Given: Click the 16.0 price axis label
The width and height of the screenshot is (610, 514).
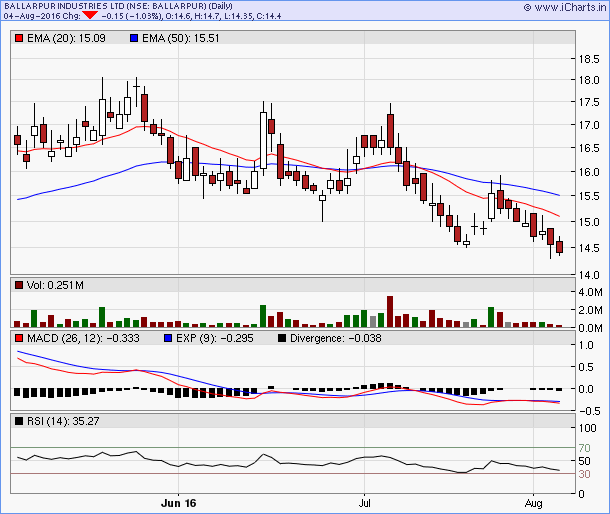Looking at the screenshot, I should click(589, 172).
